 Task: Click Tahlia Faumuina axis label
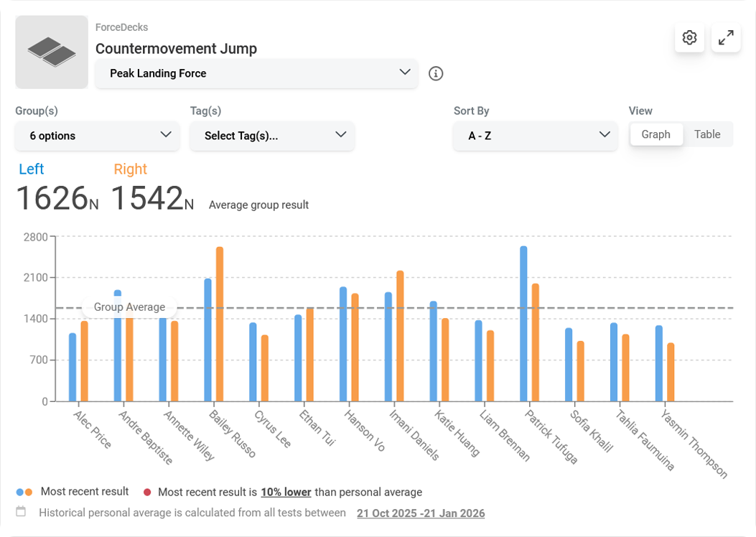point(645,440)
